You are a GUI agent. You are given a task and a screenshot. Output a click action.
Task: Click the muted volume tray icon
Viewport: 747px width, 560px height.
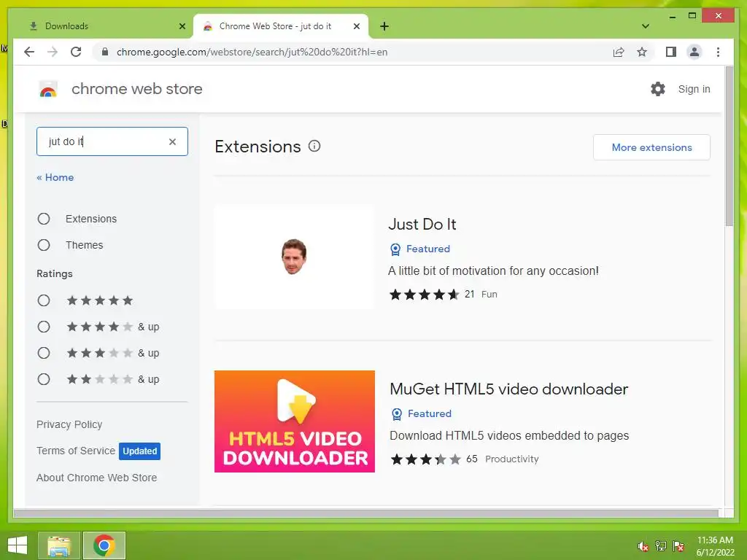click(x=643, y=546)
